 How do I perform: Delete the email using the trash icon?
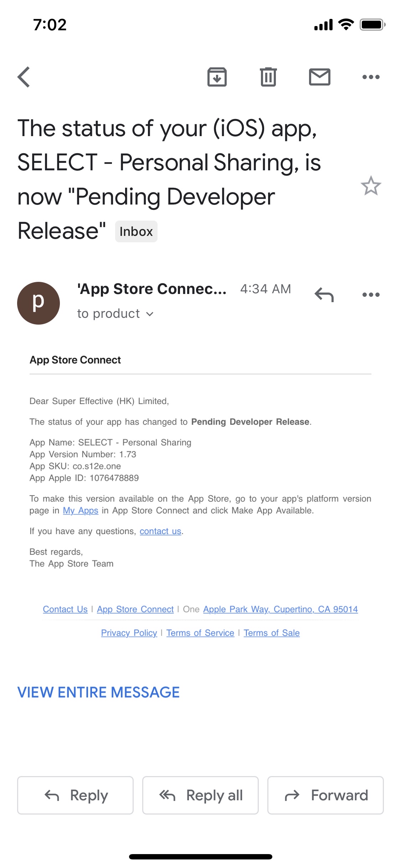coord(268,77)
